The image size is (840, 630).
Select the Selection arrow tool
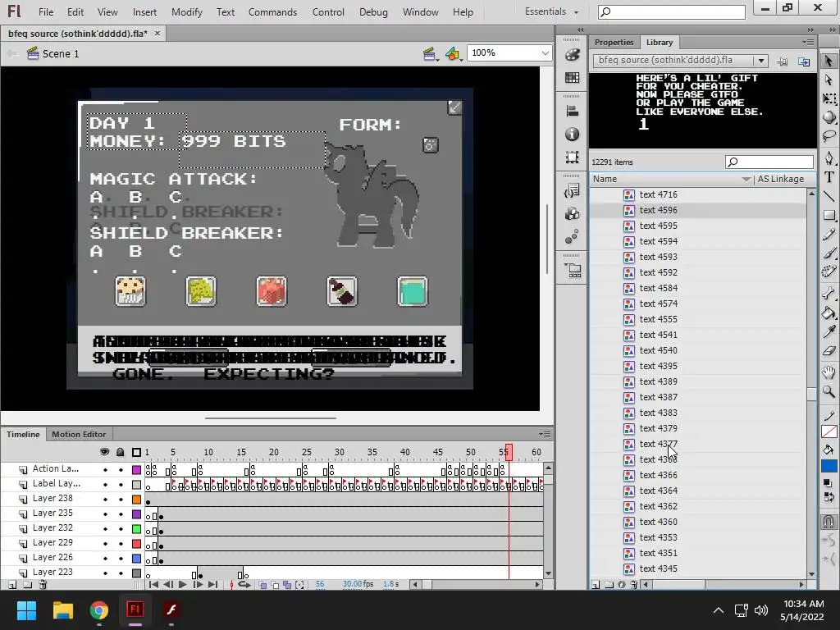829,61
